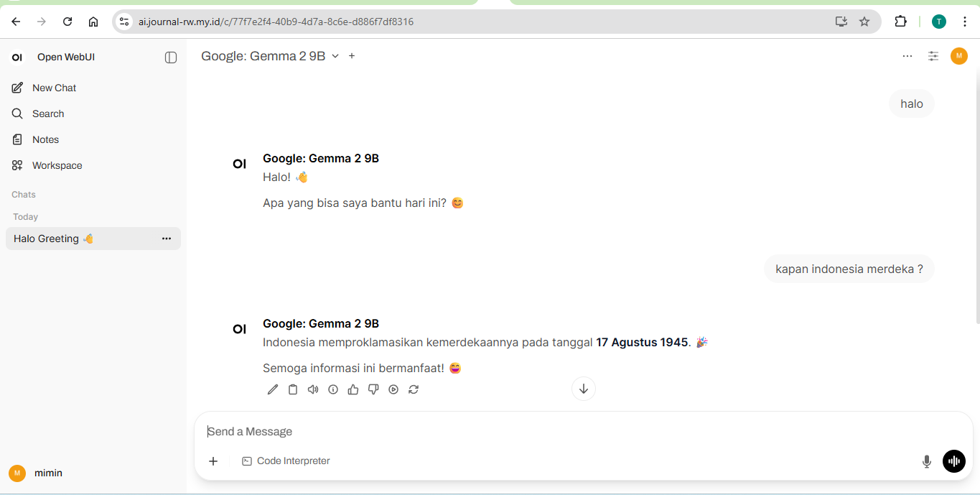Viewport: 980px width, 495px height.
Task: Click Search in the sidebar
Action: [x=48, y=114]
